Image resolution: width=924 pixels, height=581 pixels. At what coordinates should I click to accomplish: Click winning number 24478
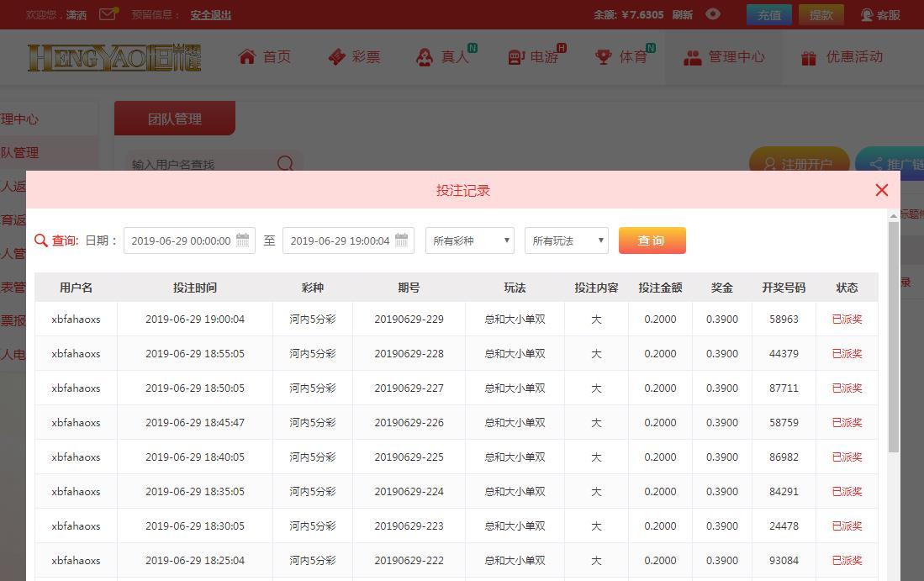(784, 526)
